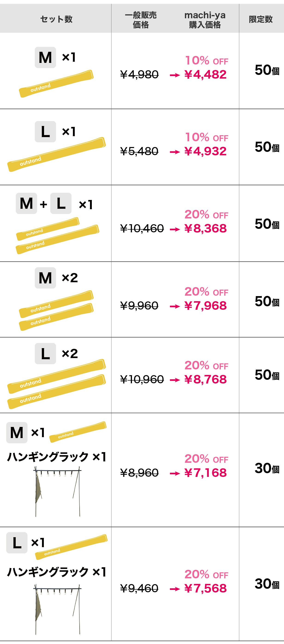
Task: Click the 一般販売価格 column header
Action: tap(141, 20)
